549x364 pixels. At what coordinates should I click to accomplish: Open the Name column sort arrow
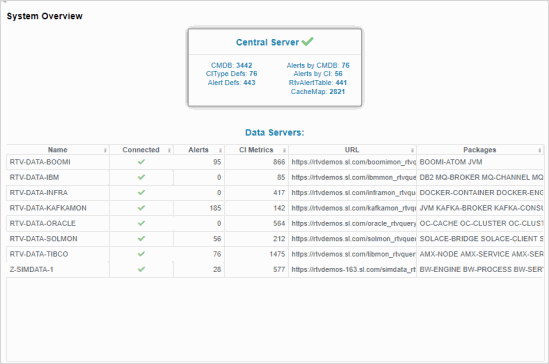105,150
